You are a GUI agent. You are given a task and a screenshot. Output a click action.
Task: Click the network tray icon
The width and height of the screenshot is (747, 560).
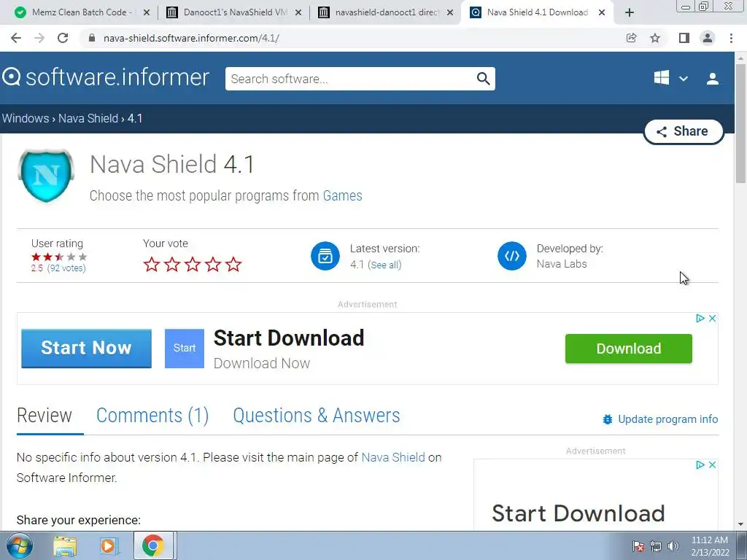(x=656, y=546)
